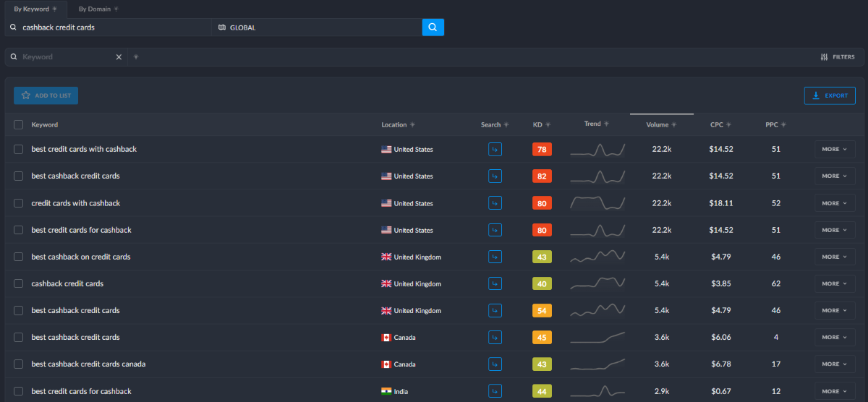
Task: Open MORE dropdown for 'best cashback credit cards' United Kingdom
Action: (x=835, y=311)
